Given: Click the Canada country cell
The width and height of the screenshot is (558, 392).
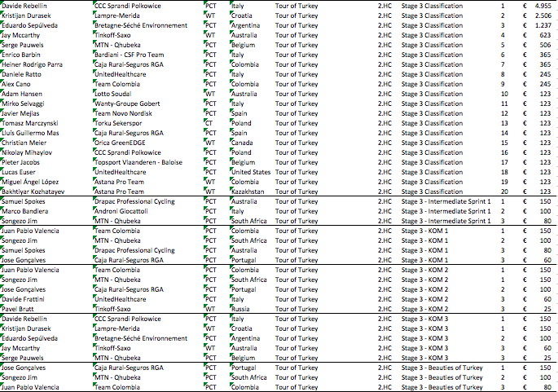Looking at the screenshot, I should point(242,143).
